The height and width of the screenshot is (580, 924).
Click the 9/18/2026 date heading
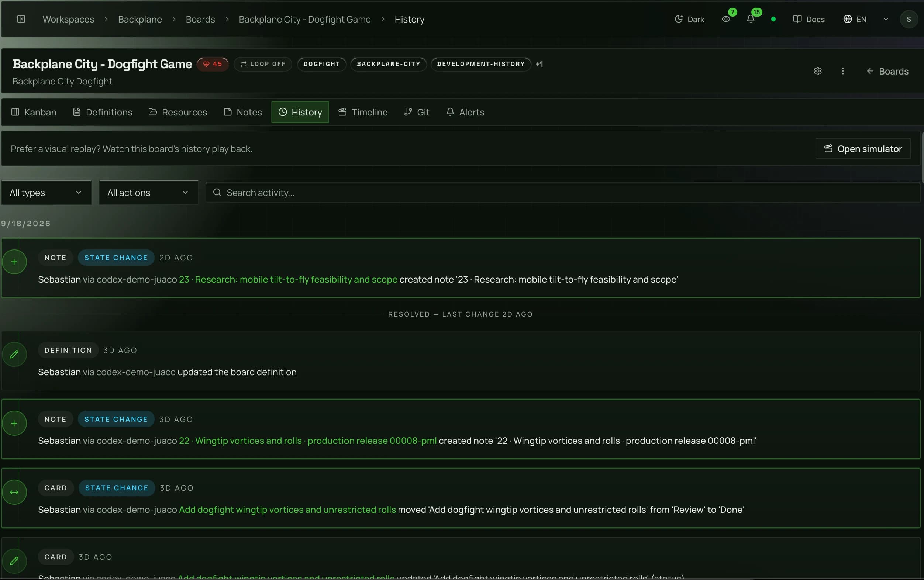pos(26,223)
